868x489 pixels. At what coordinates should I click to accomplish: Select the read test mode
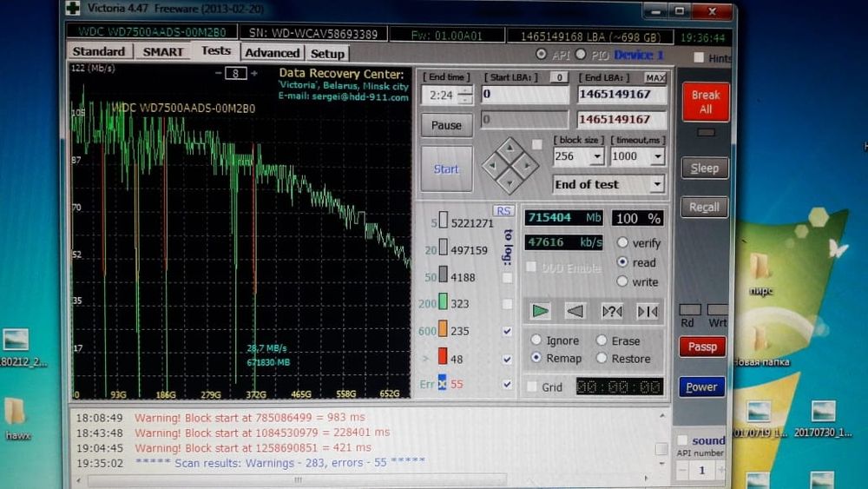[x=622, y=262]
